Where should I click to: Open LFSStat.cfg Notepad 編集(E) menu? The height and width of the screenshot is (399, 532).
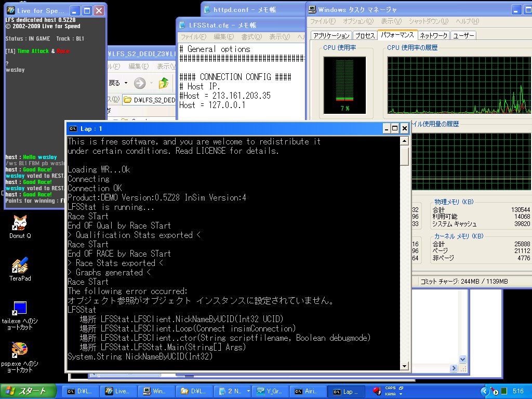(x=223, y=37)
